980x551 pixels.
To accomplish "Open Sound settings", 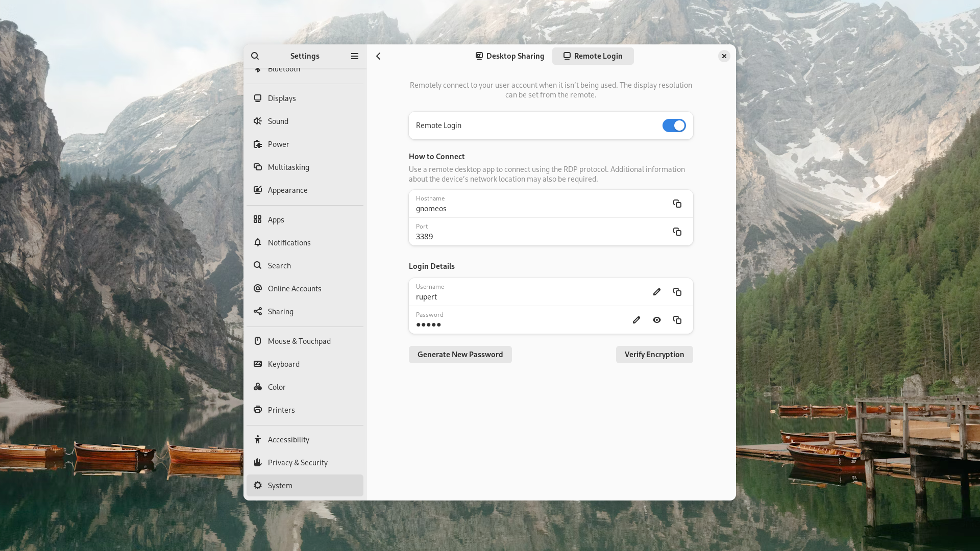I will 305,121.
